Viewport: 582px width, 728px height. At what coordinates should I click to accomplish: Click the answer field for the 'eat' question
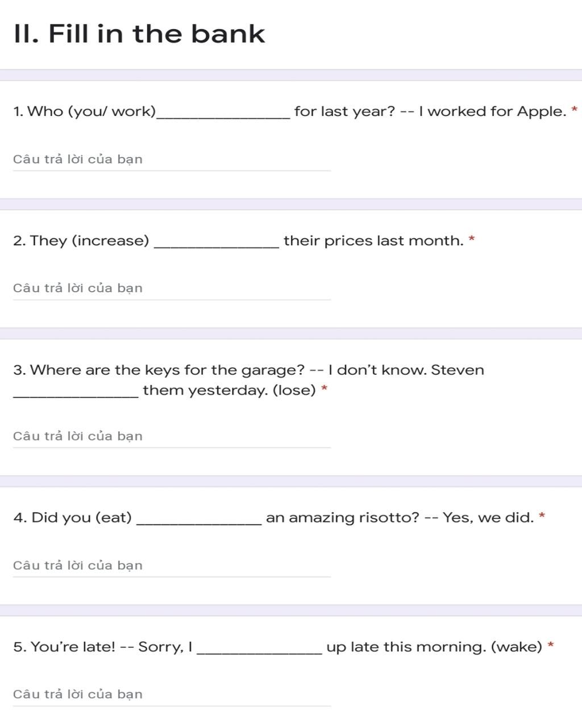tap(172, 566)
